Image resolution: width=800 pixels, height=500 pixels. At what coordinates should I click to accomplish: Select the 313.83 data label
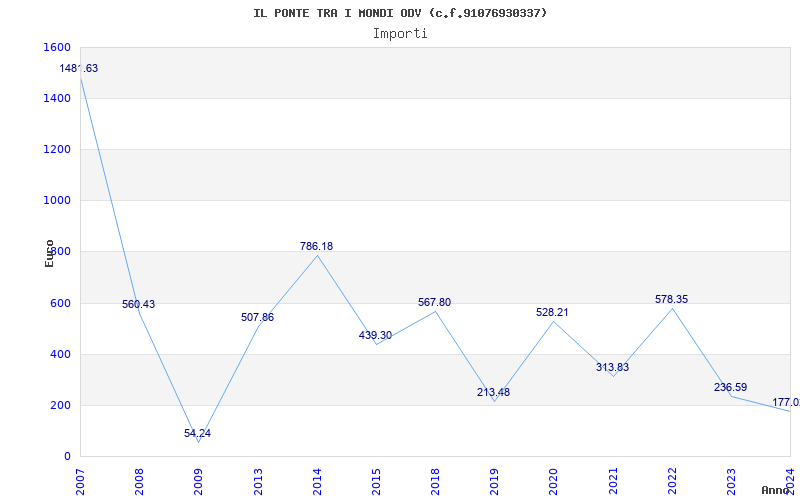pos(612,367)
